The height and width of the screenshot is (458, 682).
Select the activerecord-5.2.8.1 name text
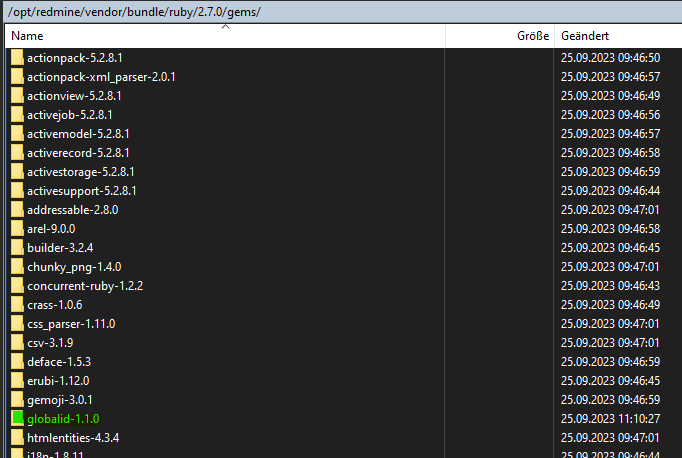pyautogui.click(x=78, y=153)
